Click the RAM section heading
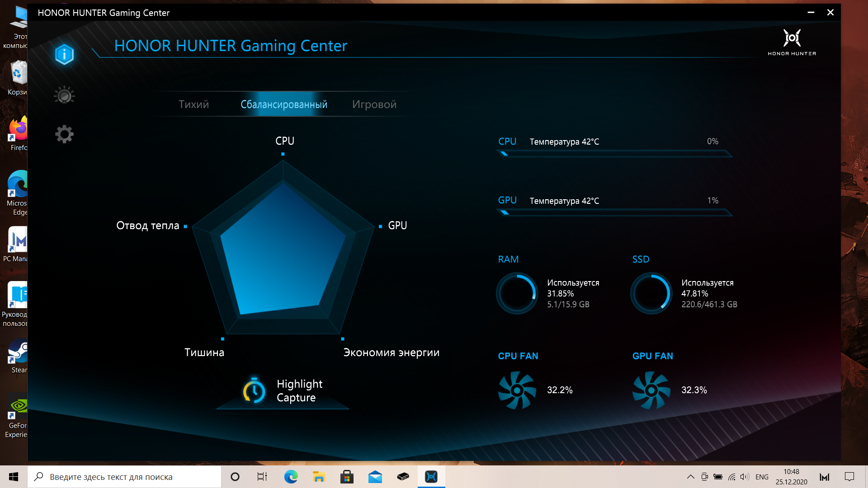 pyautogui.click(x=508, y=259)
